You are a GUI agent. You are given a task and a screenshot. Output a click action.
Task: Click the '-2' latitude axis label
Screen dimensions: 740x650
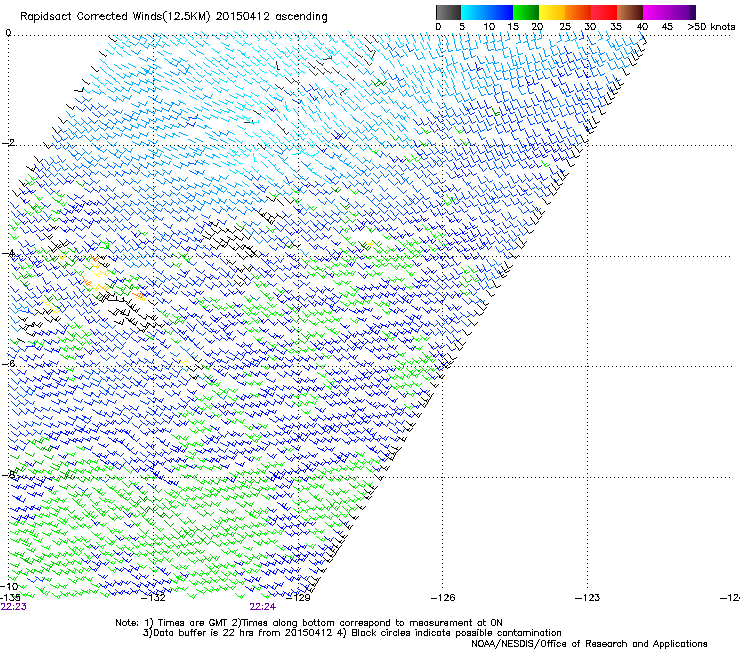point(8,143)
